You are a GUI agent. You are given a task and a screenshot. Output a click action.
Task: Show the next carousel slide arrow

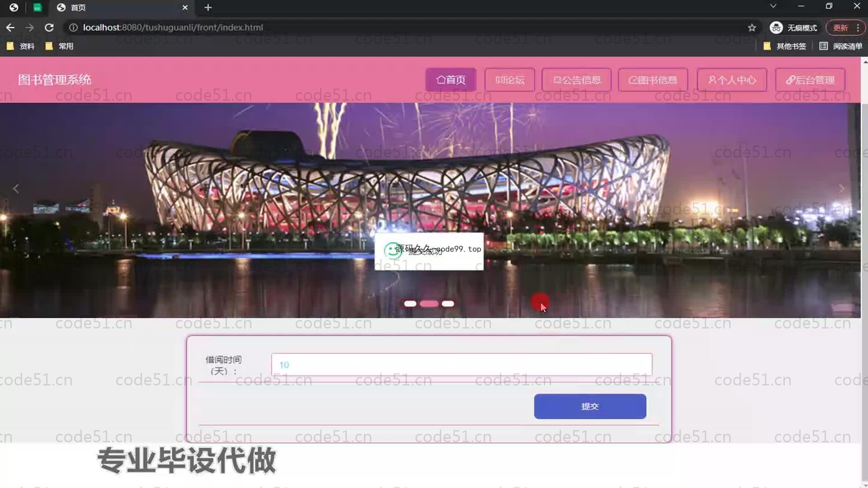click(841, 188)
